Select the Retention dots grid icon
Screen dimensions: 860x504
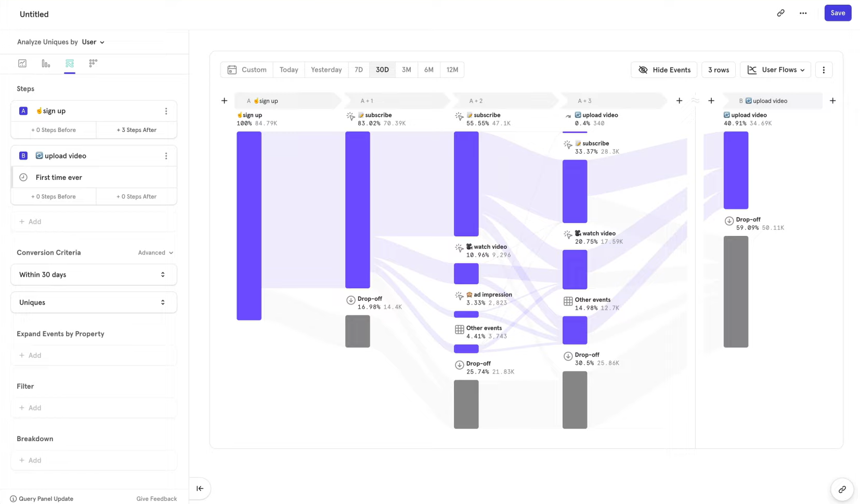click(93, 63)
